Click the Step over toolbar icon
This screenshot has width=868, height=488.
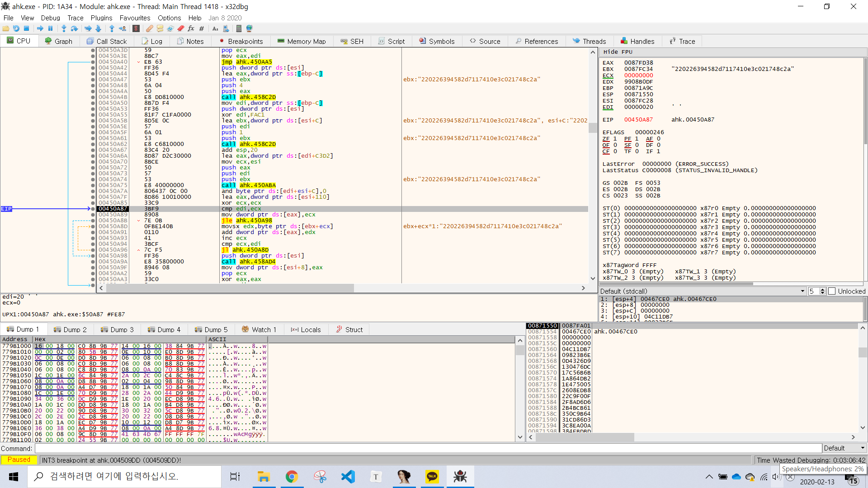point(75,28)
